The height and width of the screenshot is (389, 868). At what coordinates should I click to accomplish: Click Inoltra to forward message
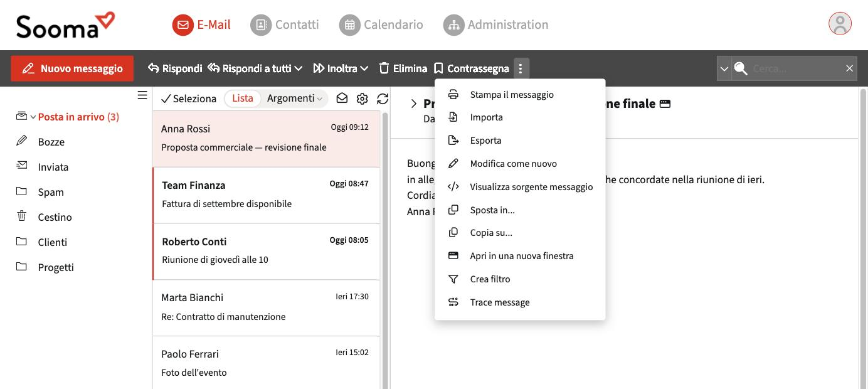[335, 68]
